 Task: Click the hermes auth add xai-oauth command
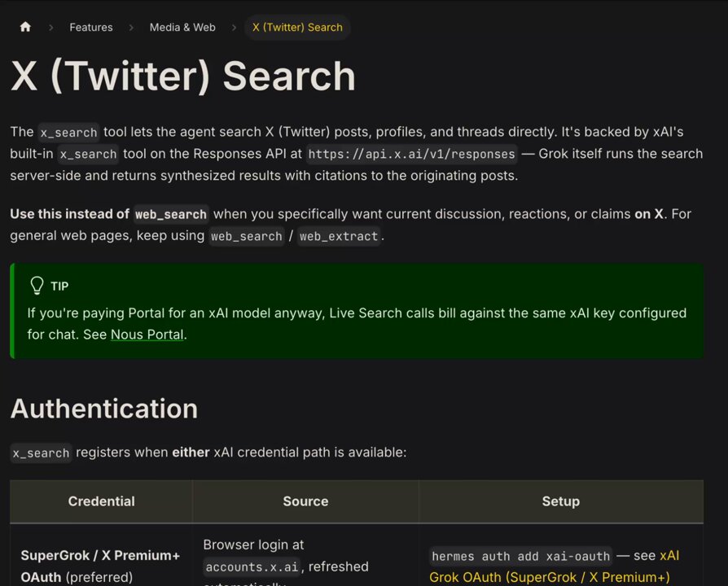(521, 556)
